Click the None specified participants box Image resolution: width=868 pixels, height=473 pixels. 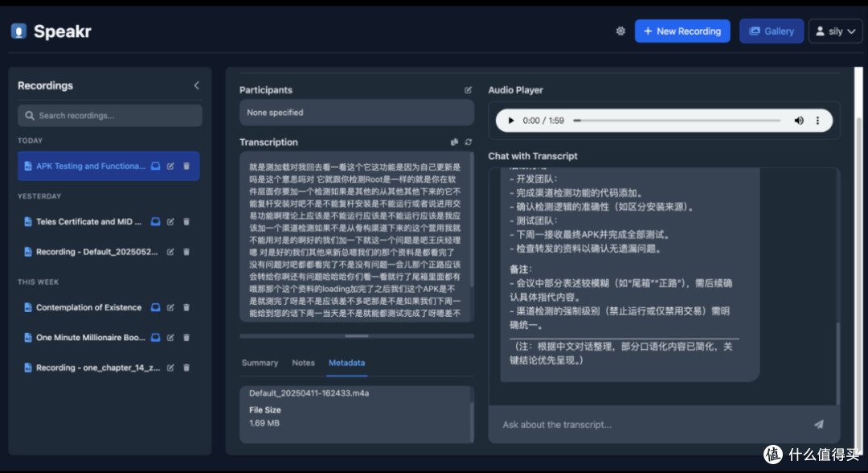pos(357,113)
